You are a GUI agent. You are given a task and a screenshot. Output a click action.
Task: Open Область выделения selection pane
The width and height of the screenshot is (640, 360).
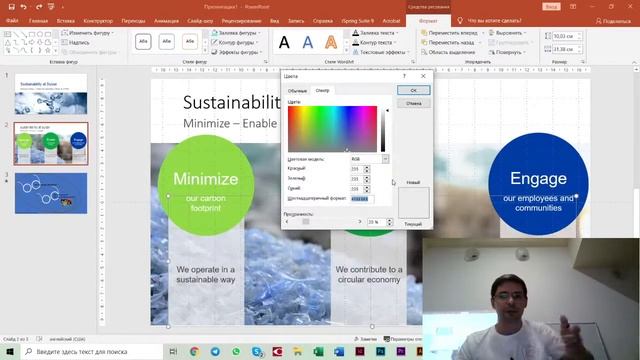[448, 52]
